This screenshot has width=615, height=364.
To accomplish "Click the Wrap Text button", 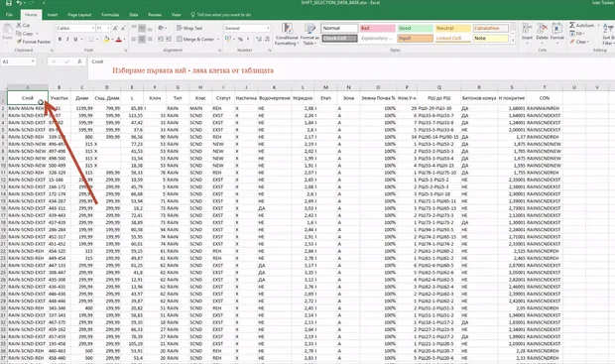I will click(x=189, y=28).
